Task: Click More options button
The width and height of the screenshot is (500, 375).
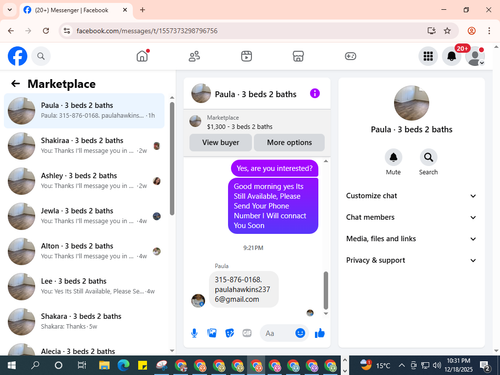Action: pyautogui.click(x=289, y=143)
